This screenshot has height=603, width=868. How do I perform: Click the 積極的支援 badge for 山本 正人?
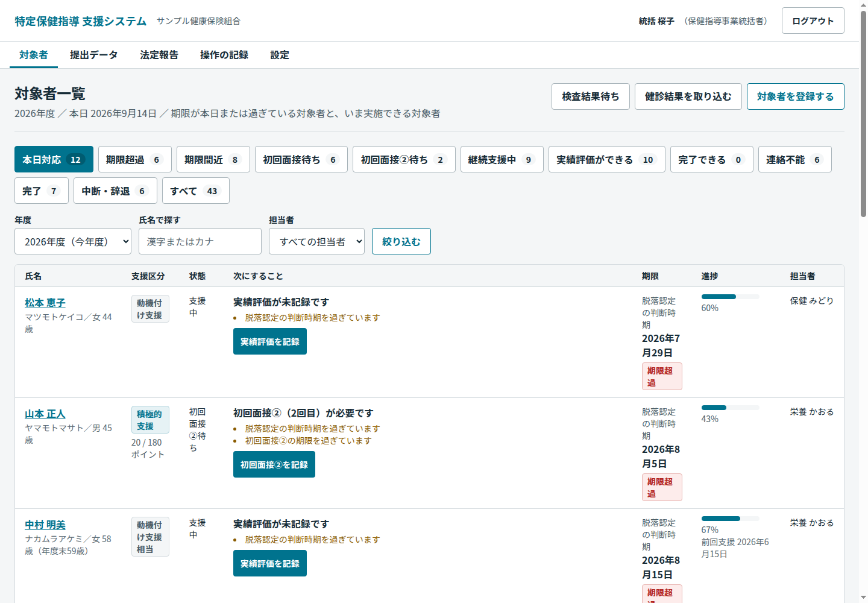(150, 420)
